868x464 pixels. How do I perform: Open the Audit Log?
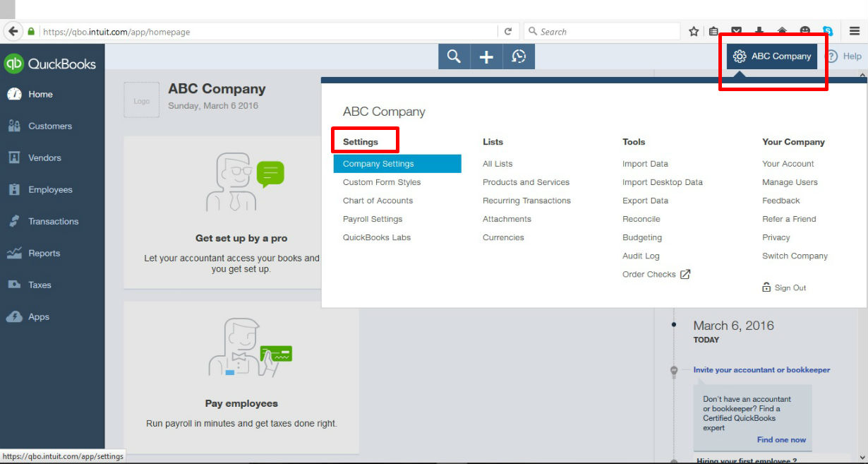pyautogui.click(x=641, y=256)
